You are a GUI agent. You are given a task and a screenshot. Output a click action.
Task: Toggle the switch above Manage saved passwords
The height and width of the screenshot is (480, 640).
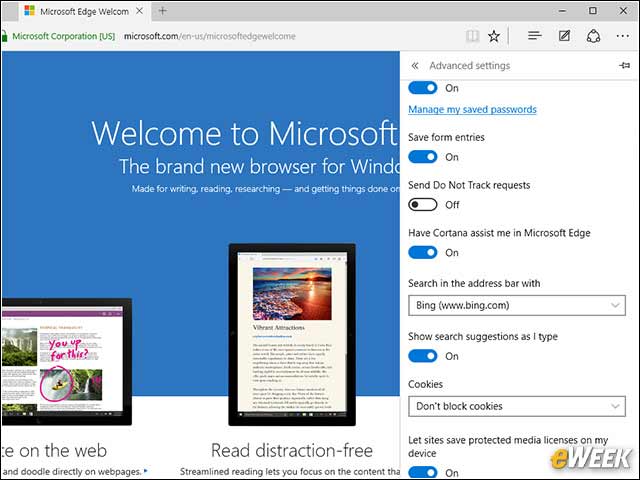[x=423, y=88]
